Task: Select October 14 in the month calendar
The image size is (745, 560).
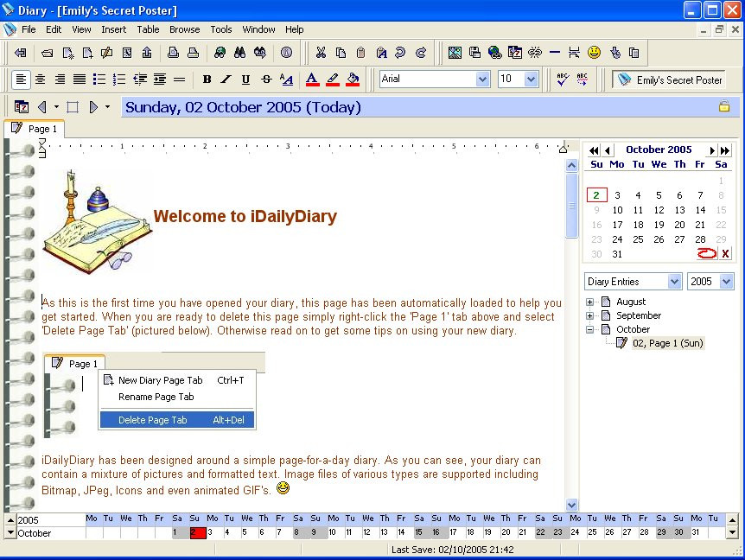Action: pyautogui.click(x=700, y=210)
